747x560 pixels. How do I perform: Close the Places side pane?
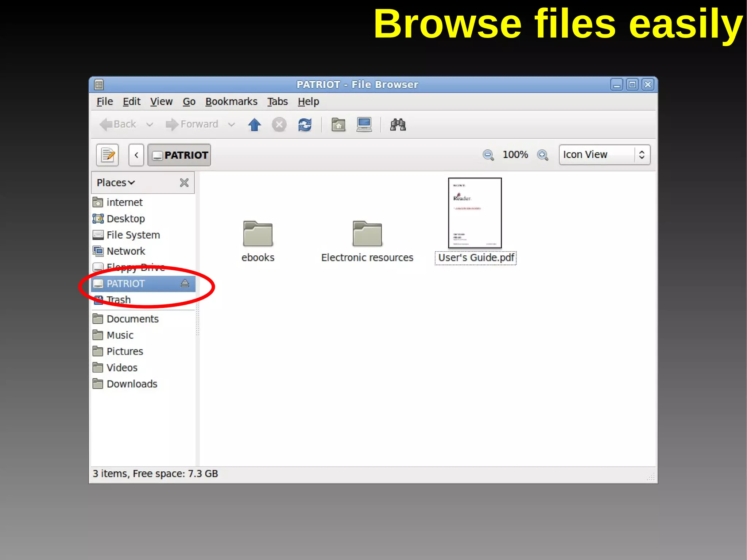pyautogui.click(x=184, y=183)
